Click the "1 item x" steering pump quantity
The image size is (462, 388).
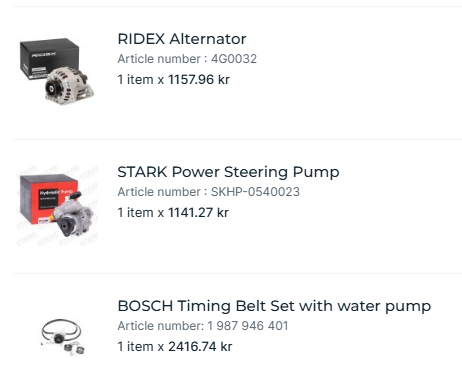coord(141,213)
